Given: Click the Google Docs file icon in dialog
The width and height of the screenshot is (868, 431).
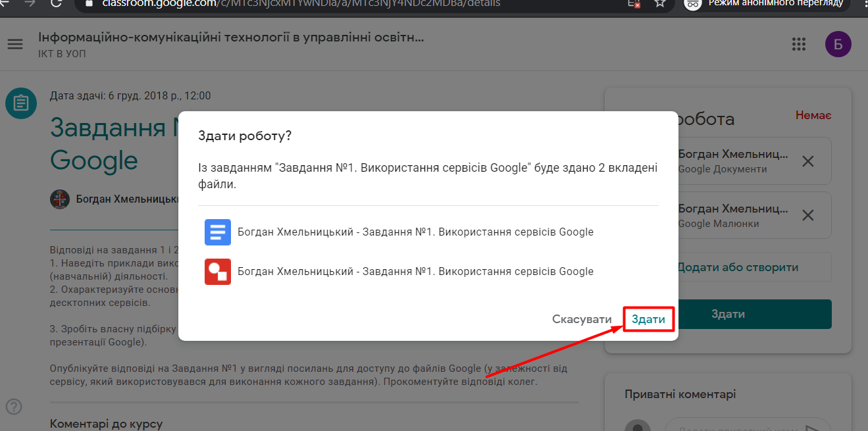Looking at the screenshot, I should pyautogui.click(x=218, y=232).
